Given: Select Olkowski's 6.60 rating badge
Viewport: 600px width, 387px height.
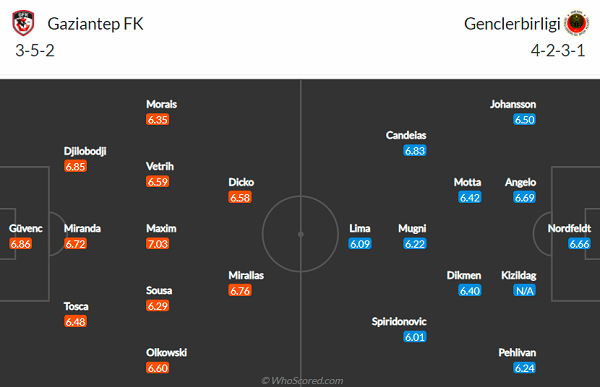Looking at the screenshot, I should click(157, 368).
